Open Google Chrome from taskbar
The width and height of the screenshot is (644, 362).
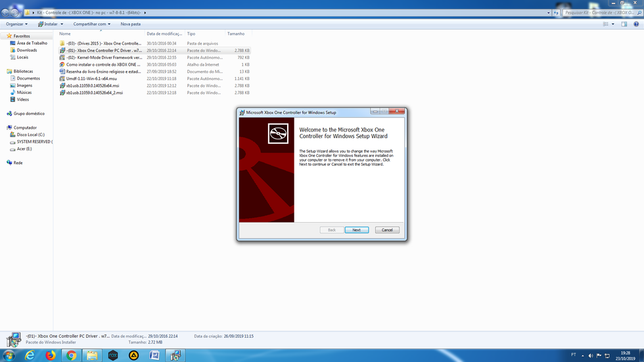(x=72, y=355)
